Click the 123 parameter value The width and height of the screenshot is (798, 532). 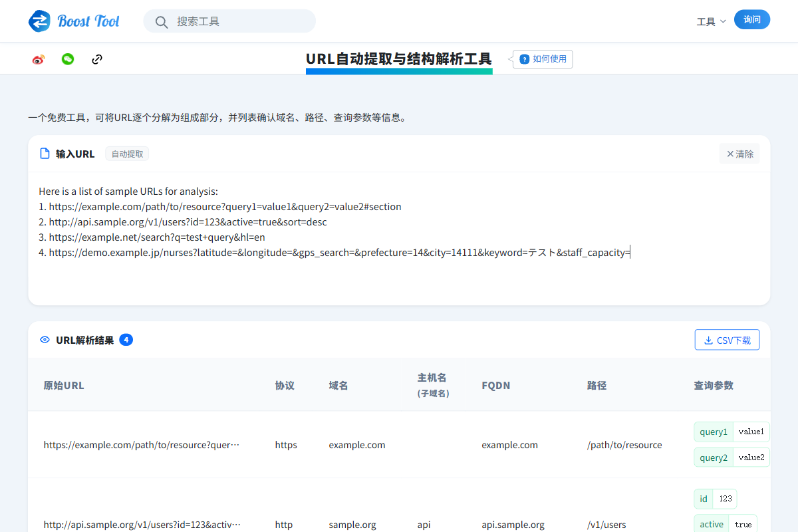click(725, 499)
